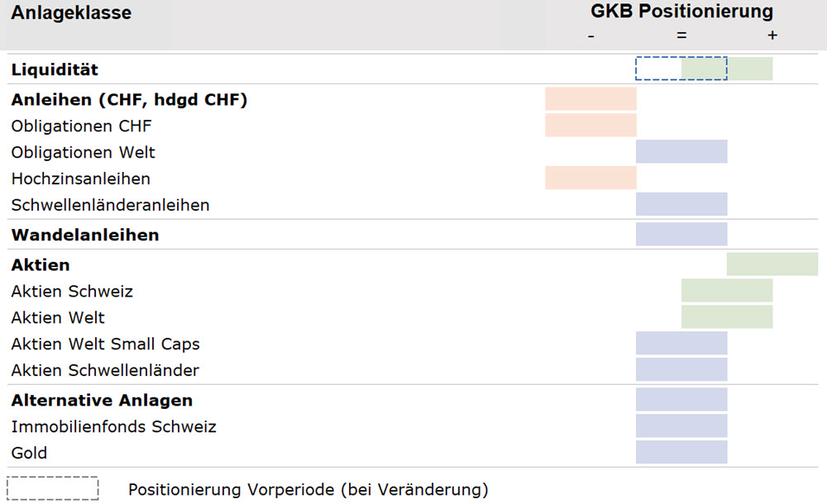Image resolution: width=827 pixels, height=504 pixels.
Task: Click the blue bar for Alternative Anlagen
Action: coord(681,400)
